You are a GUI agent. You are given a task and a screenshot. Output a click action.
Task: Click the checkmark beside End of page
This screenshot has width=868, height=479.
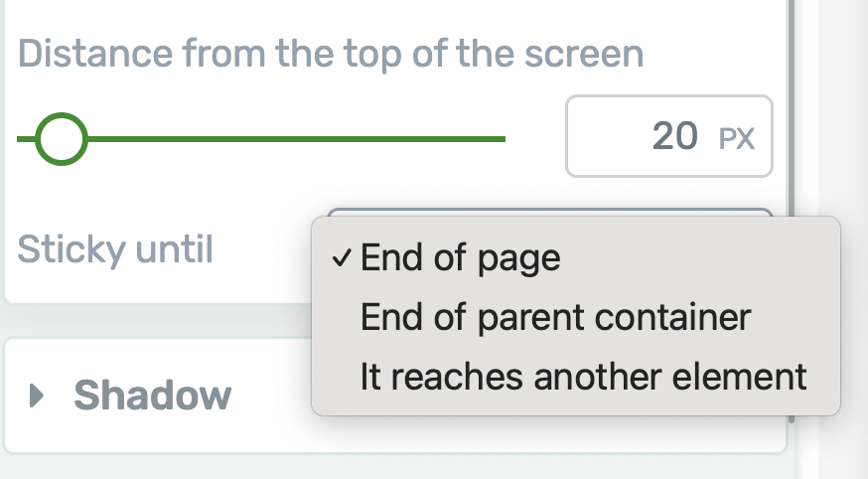[342, 258]
